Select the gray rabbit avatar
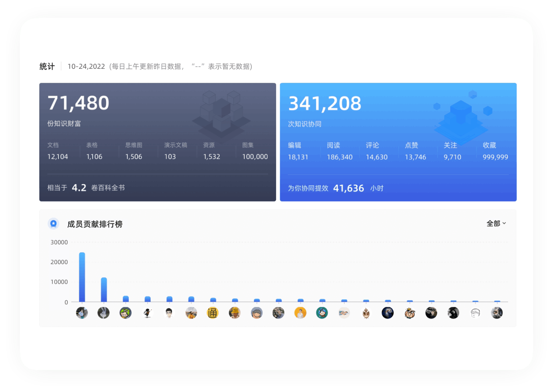Screen dimensions: 553x392 pyautogui.click(x=103, y=313)
